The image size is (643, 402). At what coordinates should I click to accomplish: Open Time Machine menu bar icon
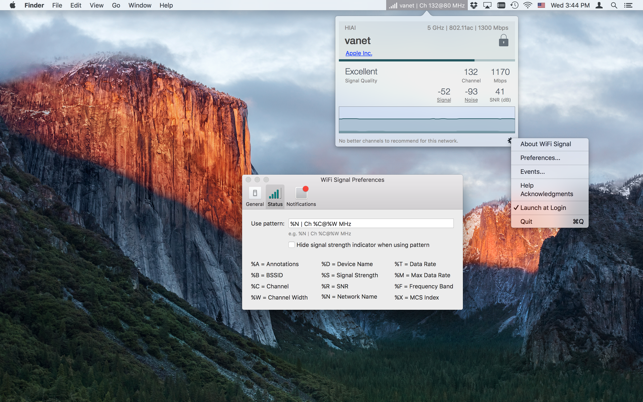point(514,5)
